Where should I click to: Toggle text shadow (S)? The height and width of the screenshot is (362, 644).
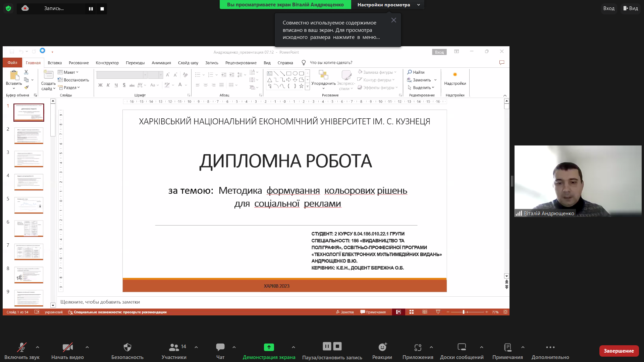pos(124,85)
